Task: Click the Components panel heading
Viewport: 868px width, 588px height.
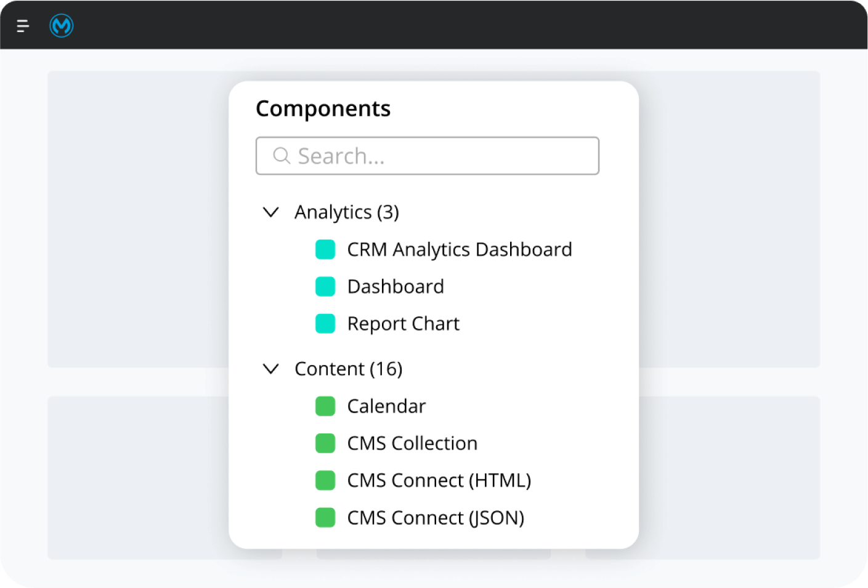Action: (323, 109)
